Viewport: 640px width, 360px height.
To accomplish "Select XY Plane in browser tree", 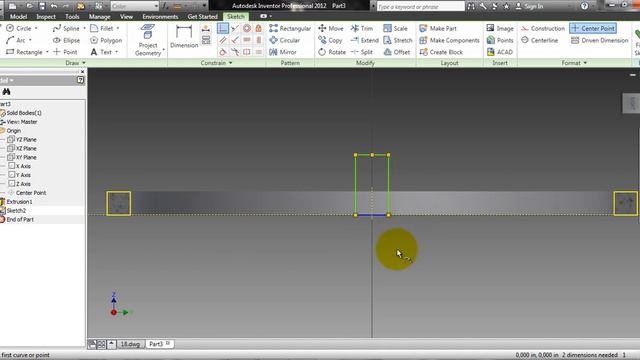I will point(26,157).
